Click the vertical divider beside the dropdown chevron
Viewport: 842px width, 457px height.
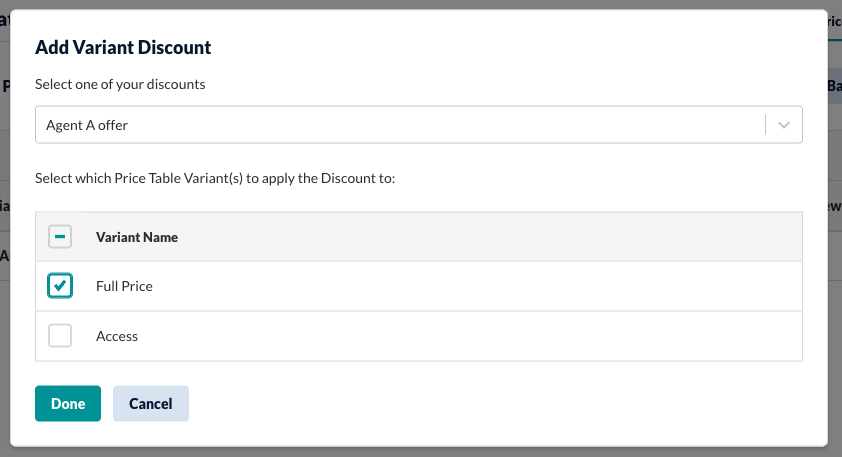coord(765,125)
